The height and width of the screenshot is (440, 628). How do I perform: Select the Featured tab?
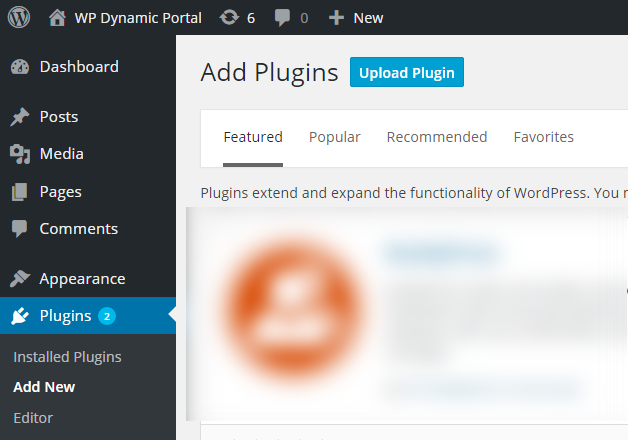coord(253,137)
